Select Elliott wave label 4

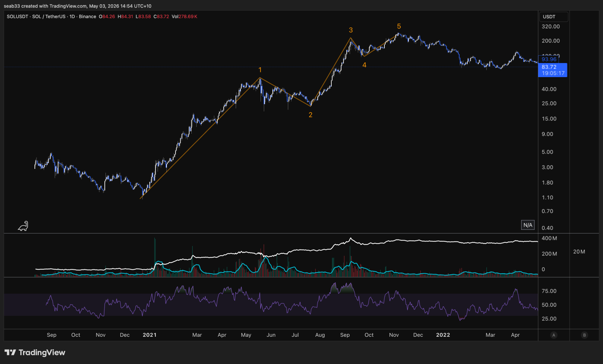point(364,65)
